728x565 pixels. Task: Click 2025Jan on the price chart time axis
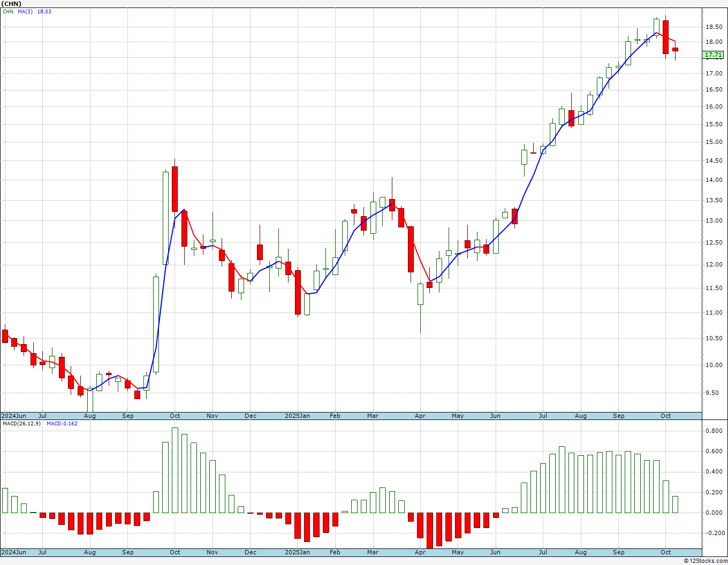point(297,416)
